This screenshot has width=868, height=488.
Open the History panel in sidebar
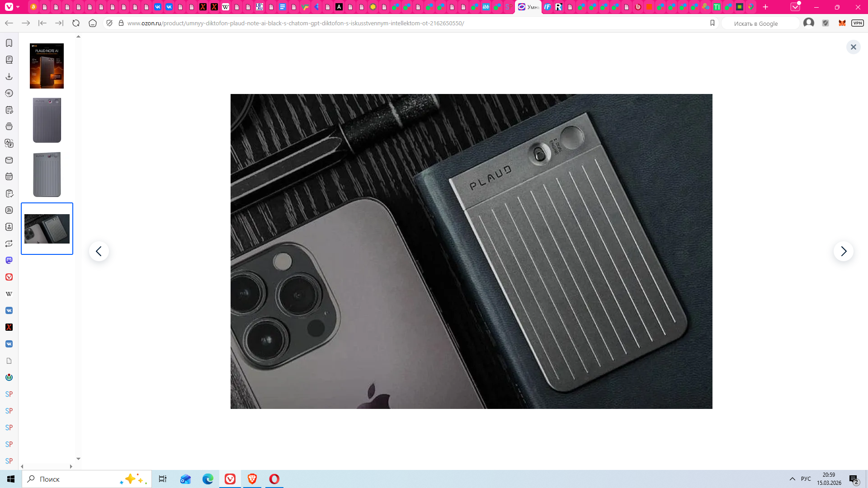(x=9, y=93)
